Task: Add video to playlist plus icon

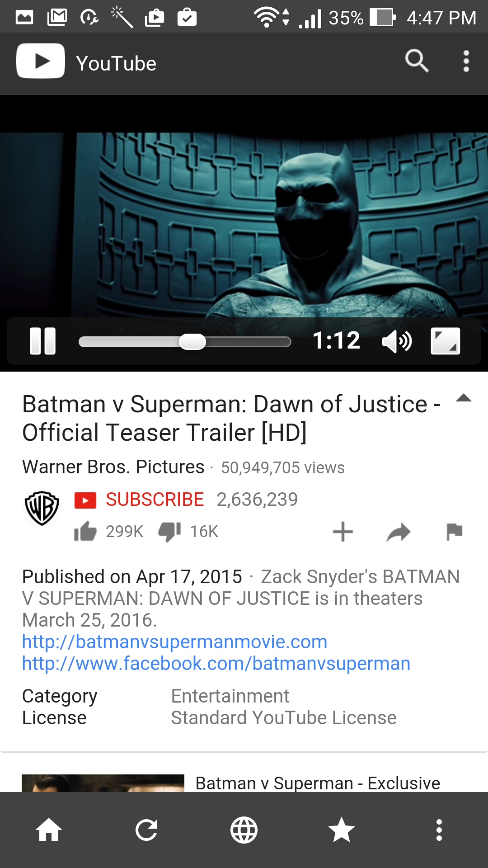Action: point(343,532)
